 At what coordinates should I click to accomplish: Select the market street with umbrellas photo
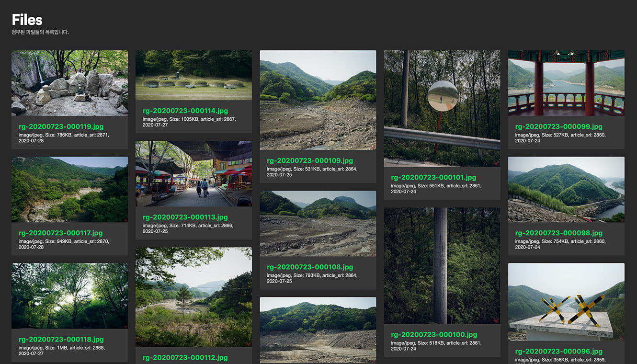(x=193, y=174)
